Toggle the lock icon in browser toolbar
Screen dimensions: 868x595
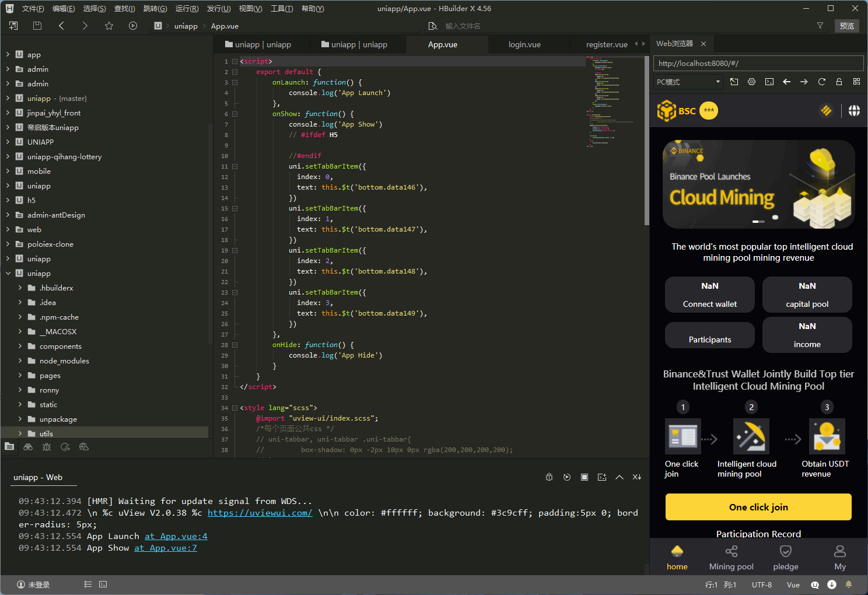(x=839, y=82)
